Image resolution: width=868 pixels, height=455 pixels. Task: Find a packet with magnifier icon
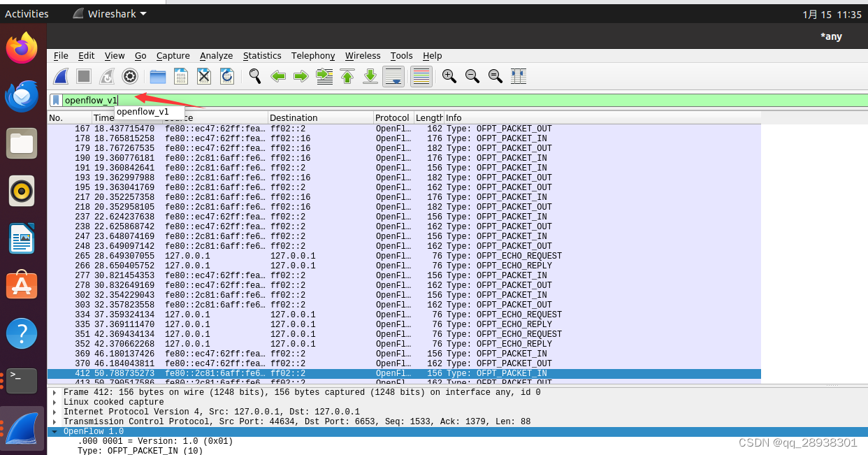tap(255, 76)
